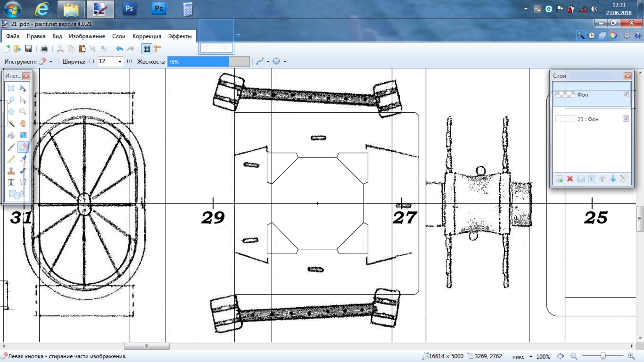
Task: Open the Help question mark button
Action: [x=637, y=36]
